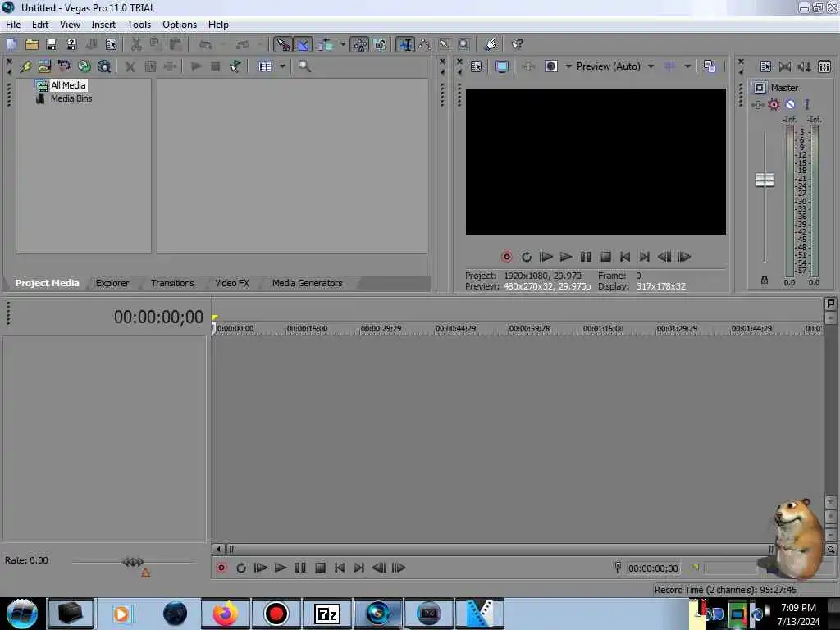
Task: Click the 00:00:00;00 timecode display
Action: point(158,317)
